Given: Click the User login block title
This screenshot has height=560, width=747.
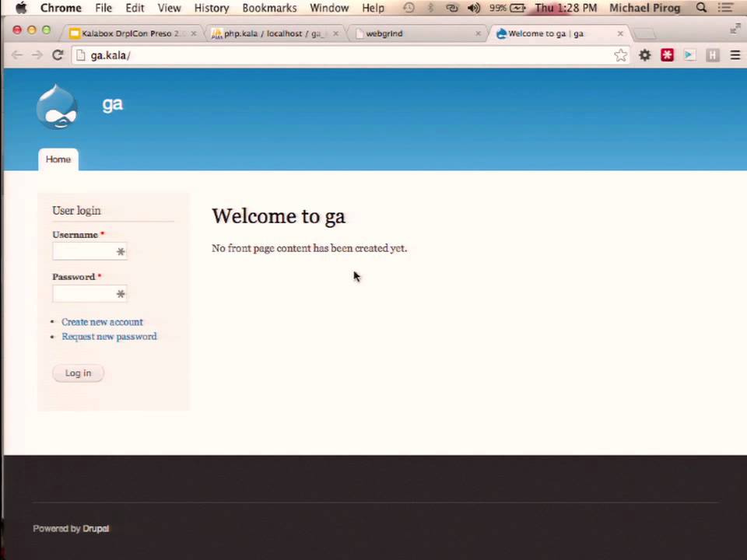Looking at the screenshot, I should (76, 211).
